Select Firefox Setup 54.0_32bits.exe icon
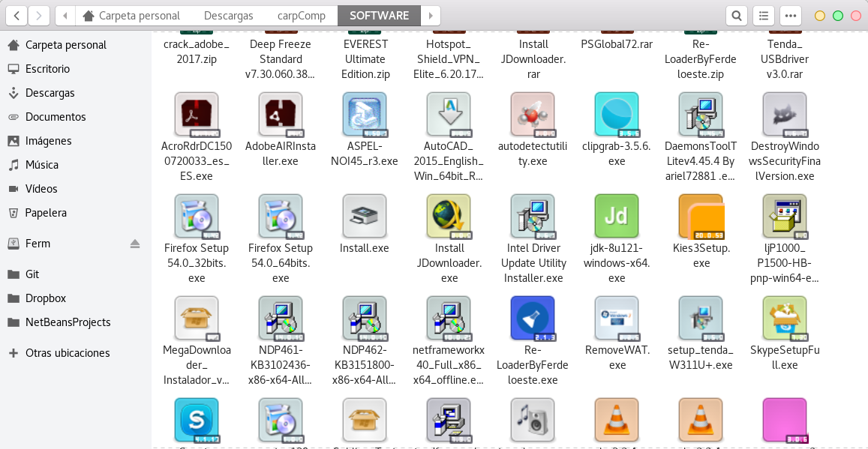Viewport: 868px width, 449px height. click(197, 216)
